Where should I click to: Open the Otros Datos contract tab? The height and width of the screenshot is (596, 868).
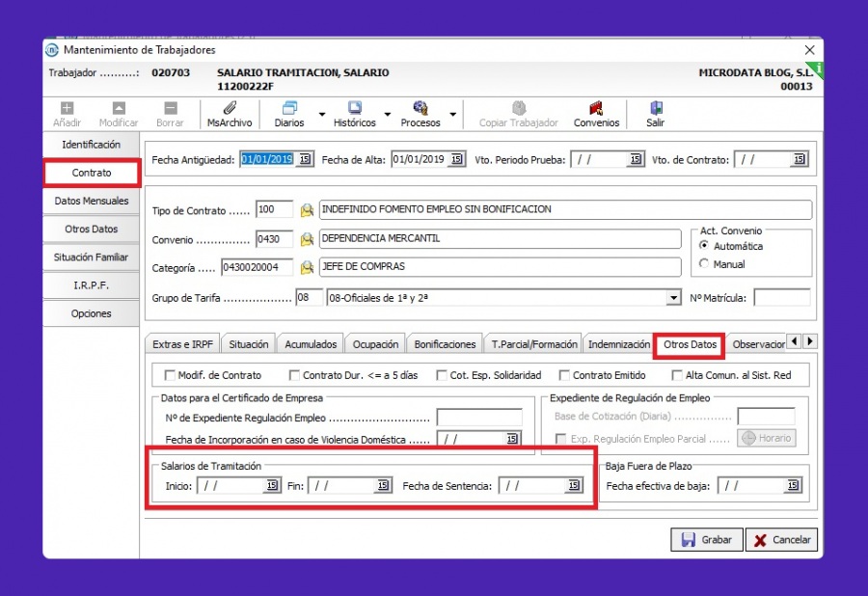(690, 344)
